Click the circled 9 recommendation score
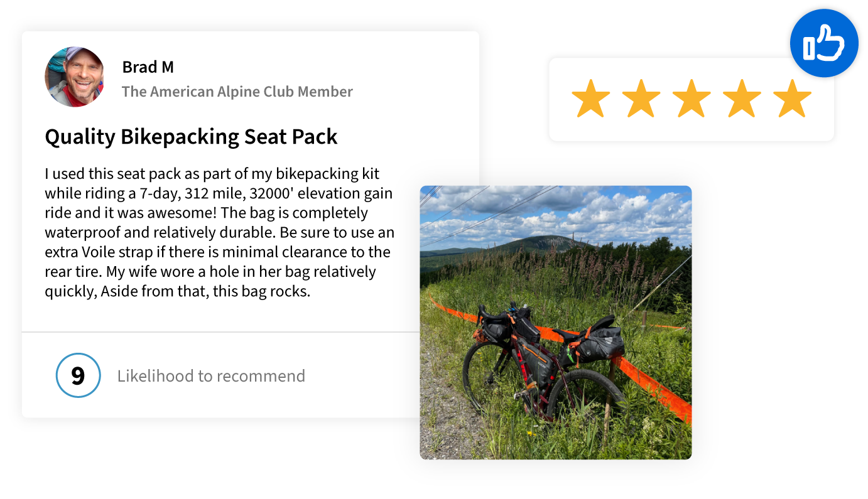The image size is (868, 499). [78, 375]
